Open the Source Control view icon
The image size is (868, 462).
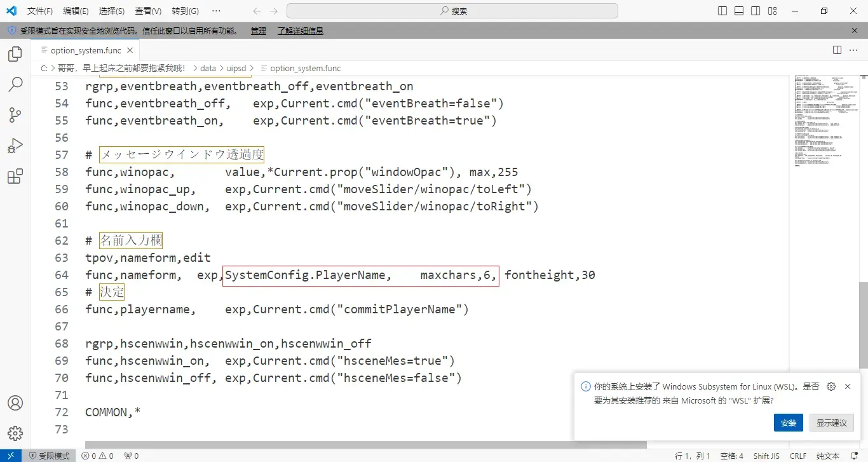(15, 115)
